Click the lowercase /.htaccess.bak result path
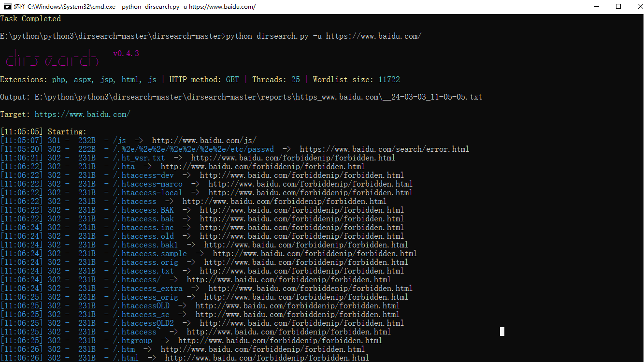 click(143, 219)
